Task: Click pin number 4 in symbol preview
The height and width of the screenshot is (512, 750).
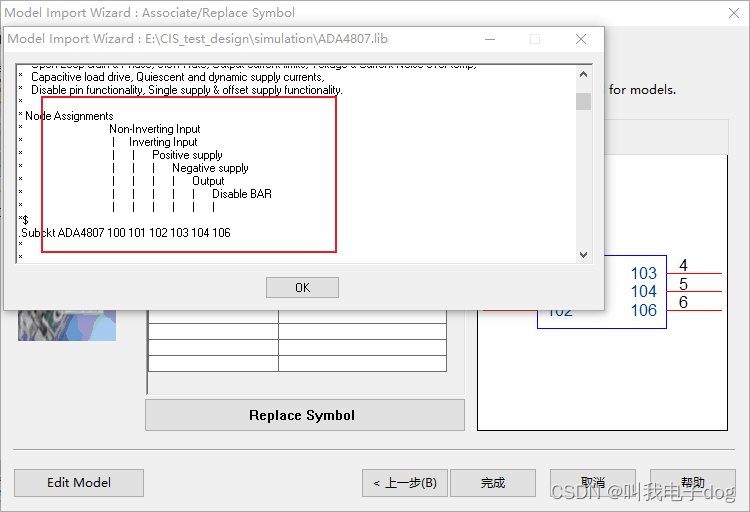Action: (683, 265)
